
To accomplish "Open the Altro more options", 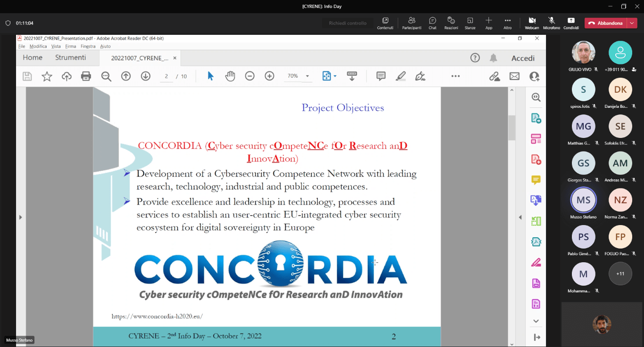I will [508, 23].
